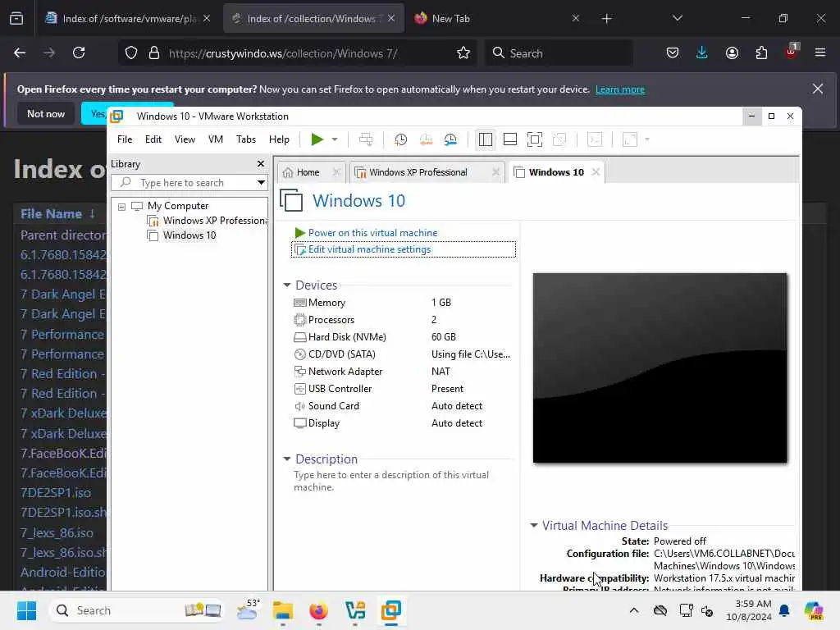Image resolution: width=840 pixels, height=630 pixels.
Task: Open the Firefox hamburger application menu
Action: point(820,53)
